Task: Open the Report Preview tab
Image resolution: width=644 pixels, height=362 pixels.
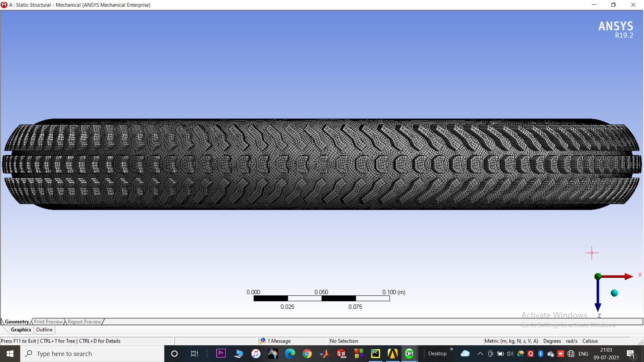Action: coord(84,322)
